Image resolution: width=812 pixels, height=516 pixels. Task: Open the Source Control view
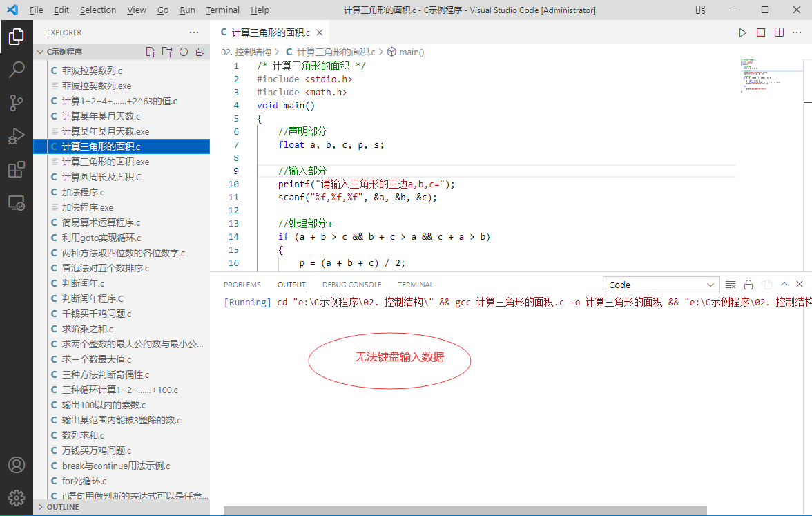pos(17,102)
